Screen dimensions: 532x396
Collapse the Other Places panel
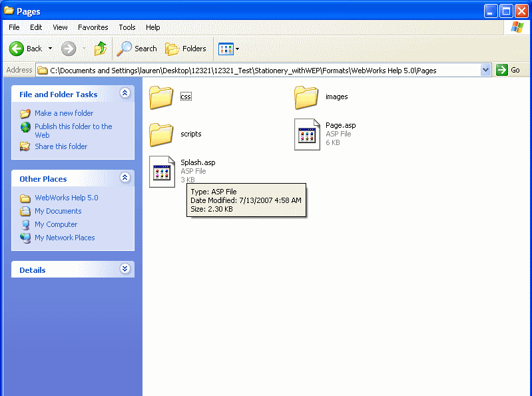click(x=125, y=178)
